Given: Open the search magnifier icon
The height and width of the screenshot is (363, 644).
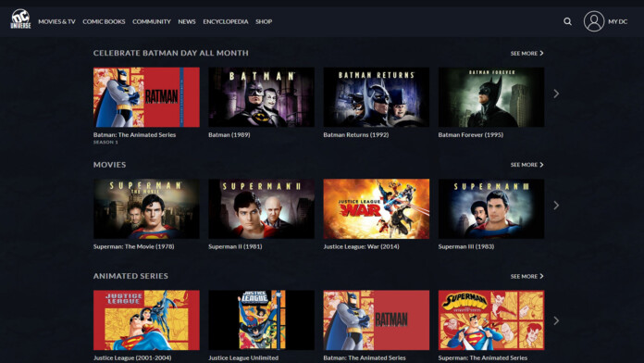Looking at the screenshot, I should (x=567, y=21).
